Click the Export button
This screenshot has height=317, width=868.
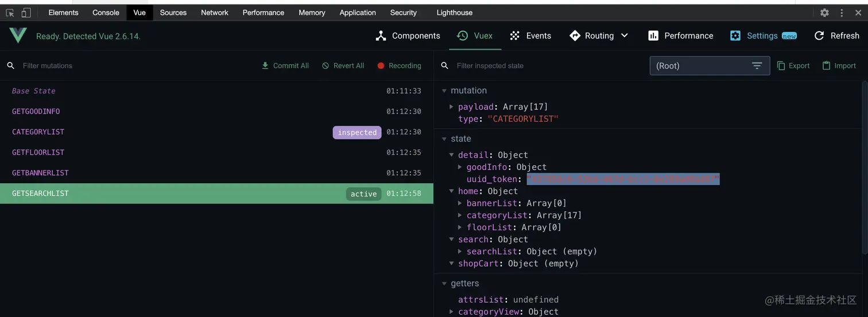tap(793, 65)
